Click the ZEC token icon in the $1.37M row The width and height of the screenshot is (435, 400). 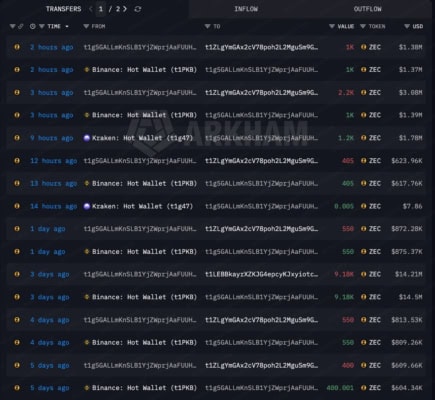coord(364,70)
